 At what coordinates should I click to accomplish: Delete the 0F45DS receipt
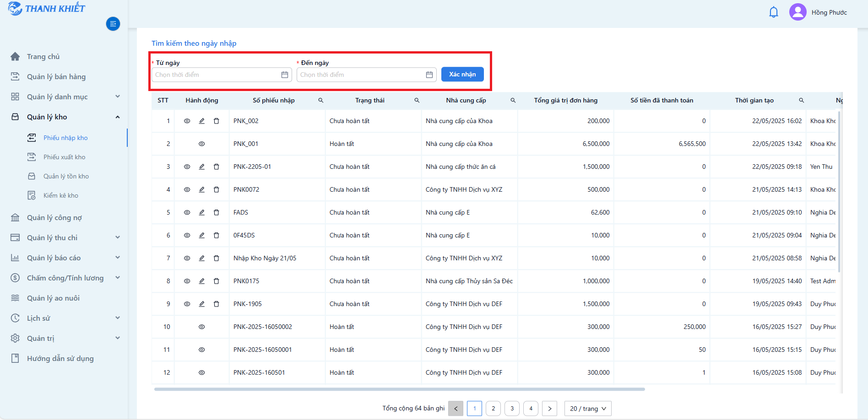(217, 235)
